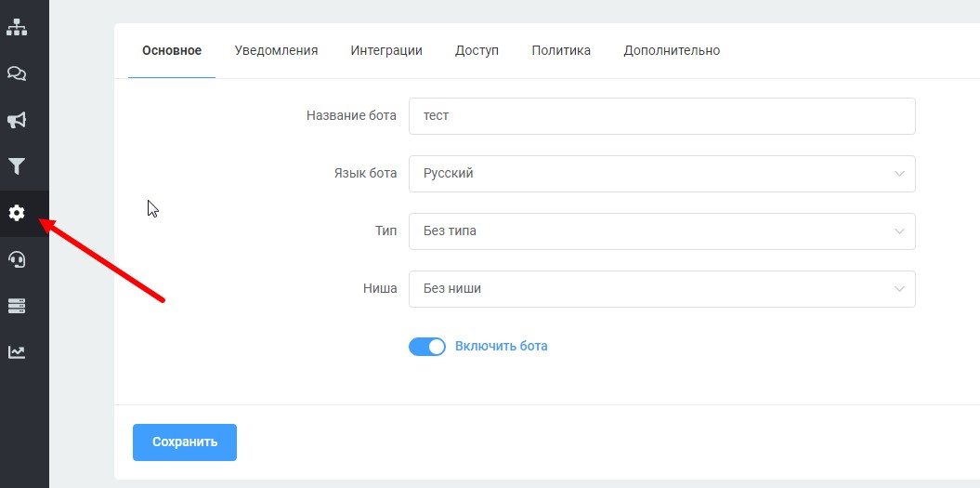Switch to the Интеграции tab

pos(386,50)
